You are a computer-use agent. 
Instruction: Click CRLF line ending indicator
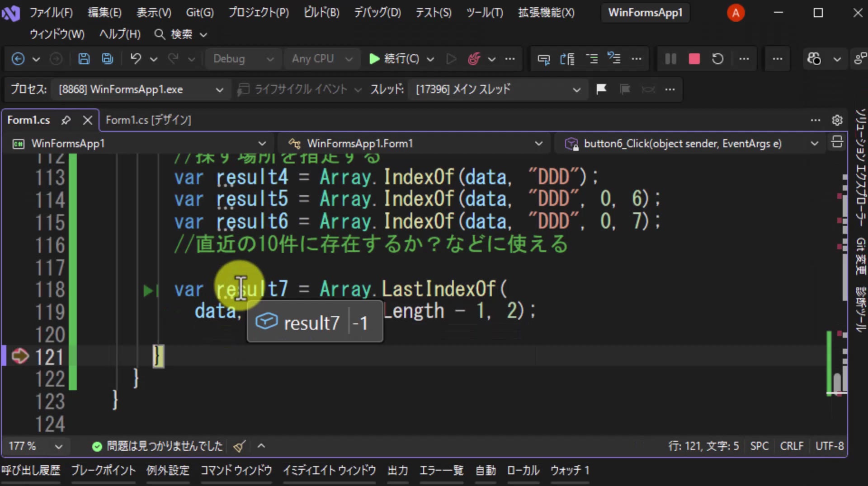pos(792,446)
